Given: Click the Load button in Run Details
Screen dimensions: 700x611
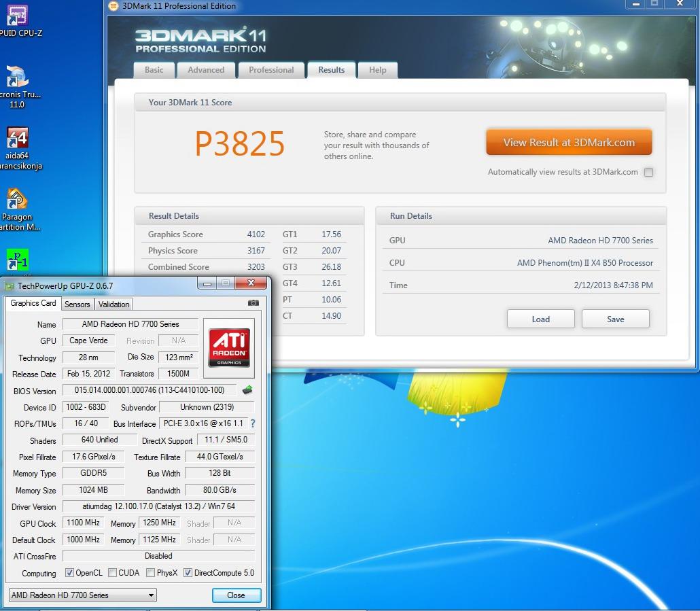Looking at the screenshot, I should (540, 319).
